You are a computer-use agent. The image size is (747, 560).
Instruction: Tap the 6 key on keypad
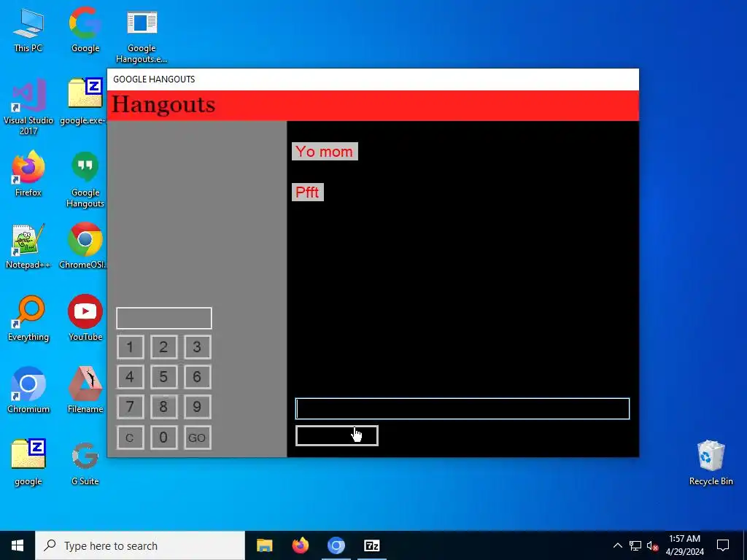197,377
